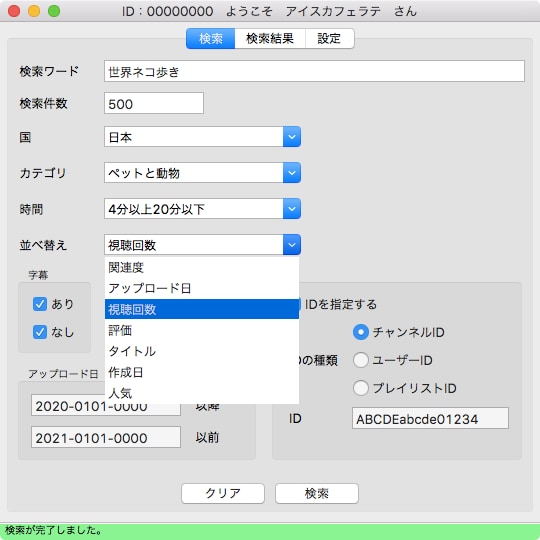Close the window with red button
540x540 pixels.
click(x=14, y=11)
